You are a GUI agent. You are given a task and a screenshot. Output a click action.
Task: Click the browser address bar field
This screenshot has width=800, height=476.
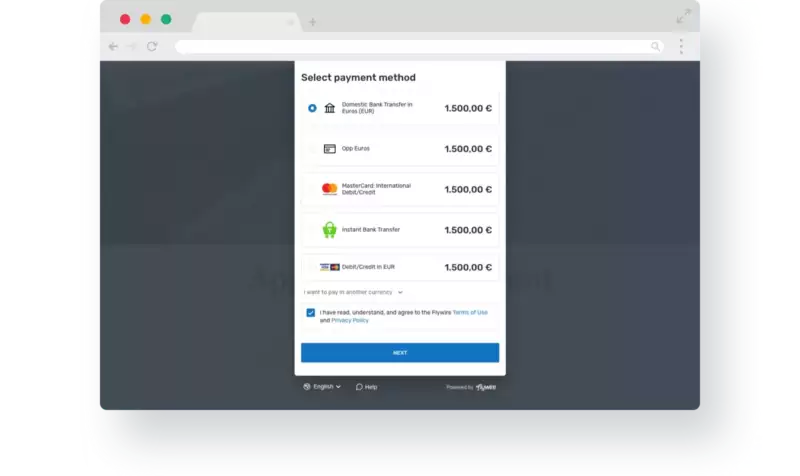(410, 46)
